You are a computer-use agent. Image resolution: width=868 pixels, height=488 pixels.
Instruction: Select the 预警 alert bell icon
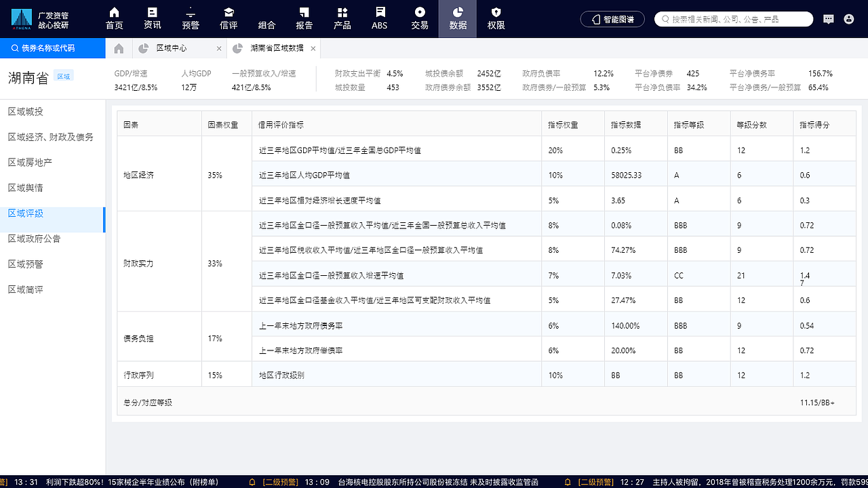(190, 19)
